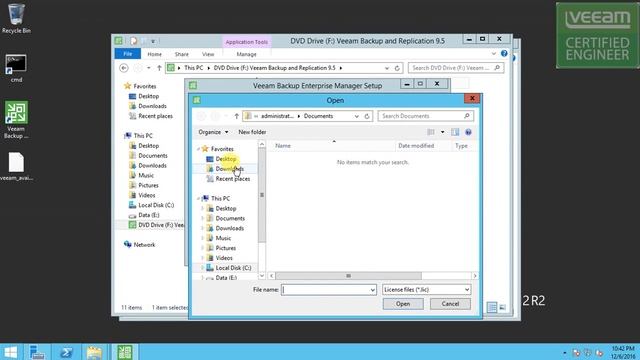Click horizontal scrollbar in file list
The width and height of the screenshot is (640, 360).
click(x=348, y=276)
